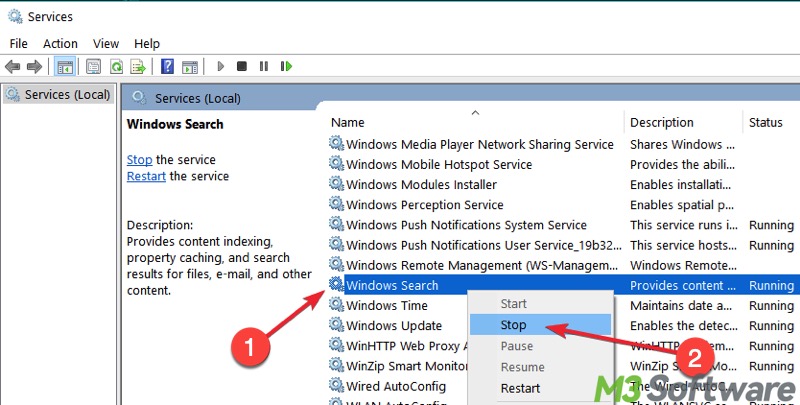Viewport: 800px width, 405px height.
Task: Click description 'Shares Windows ...' cell
Action: pyautogui.click(x=682, y=144)
